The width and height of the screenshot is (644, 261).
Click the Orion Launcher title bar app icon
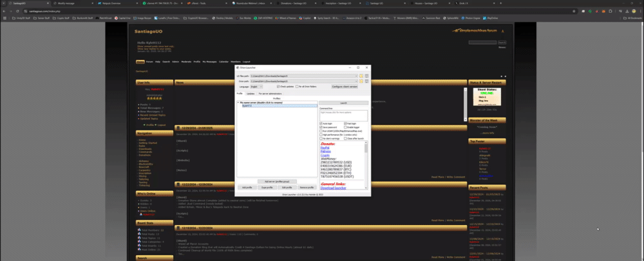pyautogui.click(x=238, y=67)
